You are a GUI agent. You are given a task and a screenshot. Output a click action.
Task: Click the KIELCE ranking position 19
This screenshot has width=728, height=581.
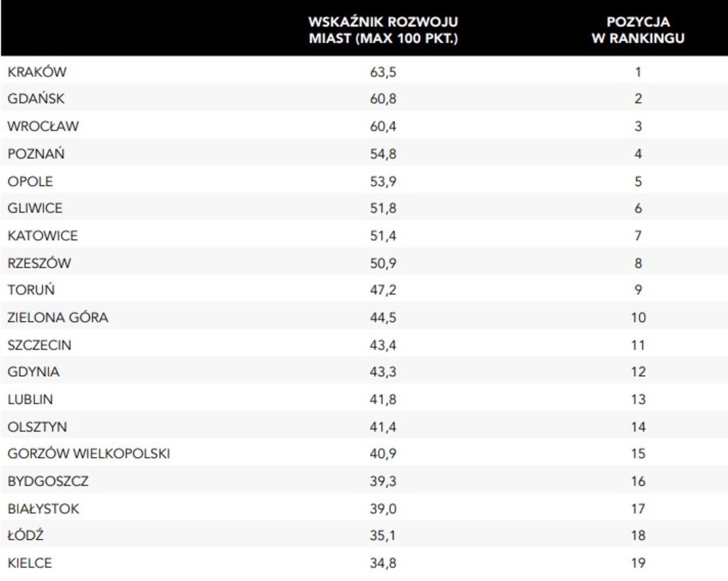click(638, 563)
